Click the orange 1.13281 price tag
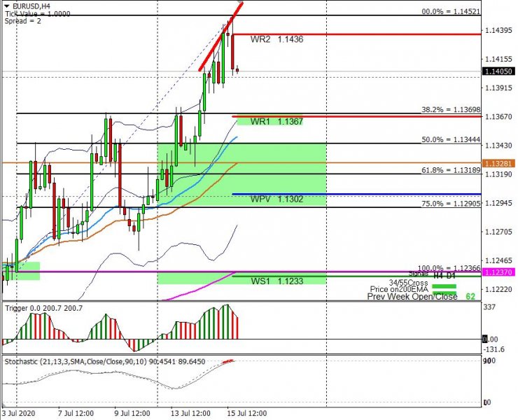This screenshot has height=420, width=518. [498, 163]
